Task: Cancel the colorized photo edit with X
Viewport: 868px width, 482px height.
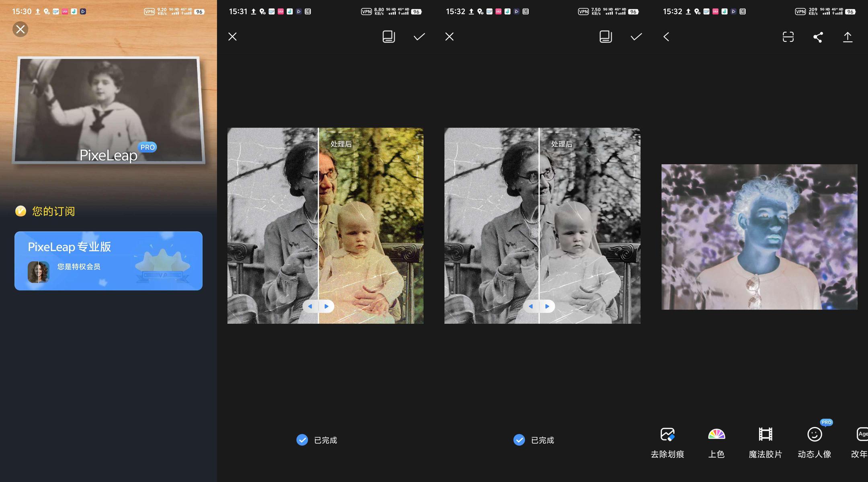Action: [232, 37]
